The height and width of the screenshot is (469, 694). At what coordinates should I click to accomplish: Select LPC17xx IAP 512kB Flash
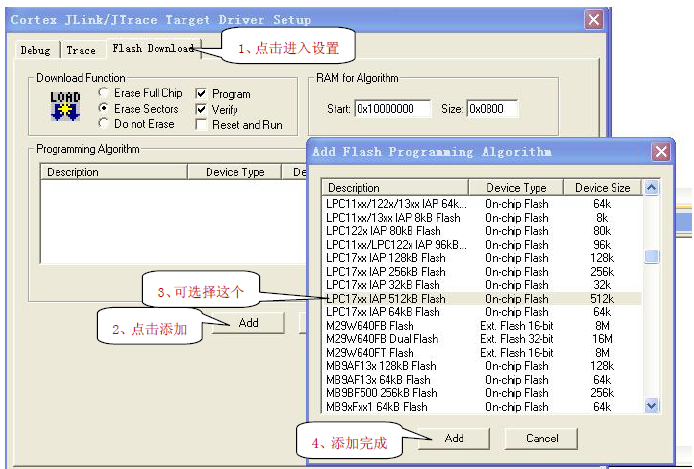click(482, 299)
